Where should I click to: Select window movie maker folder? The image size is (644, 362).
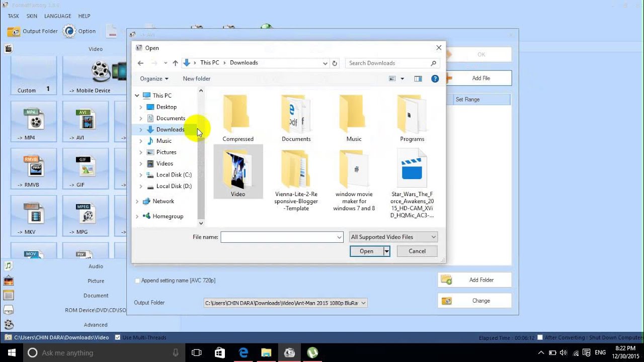(x=354, y=180)
